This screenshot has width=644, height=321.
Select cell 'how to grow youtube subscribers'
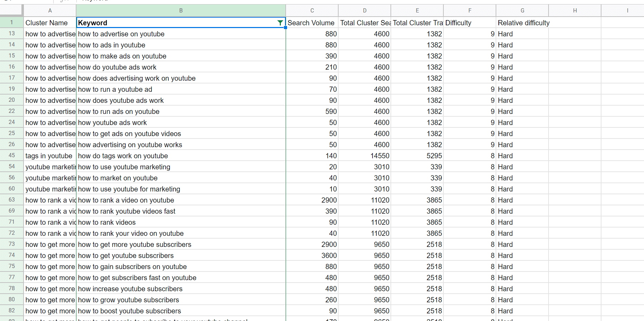coord(181,300)
